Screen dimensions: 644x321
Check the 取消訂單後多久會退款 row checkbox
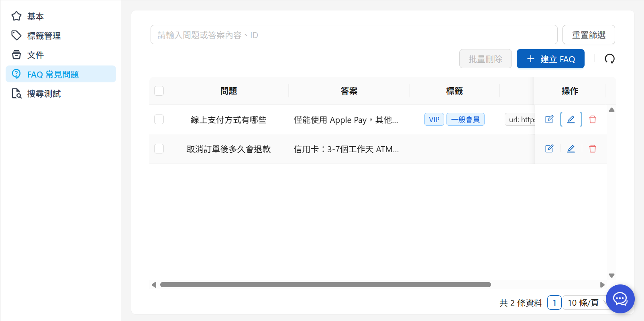tap(159, 149)
